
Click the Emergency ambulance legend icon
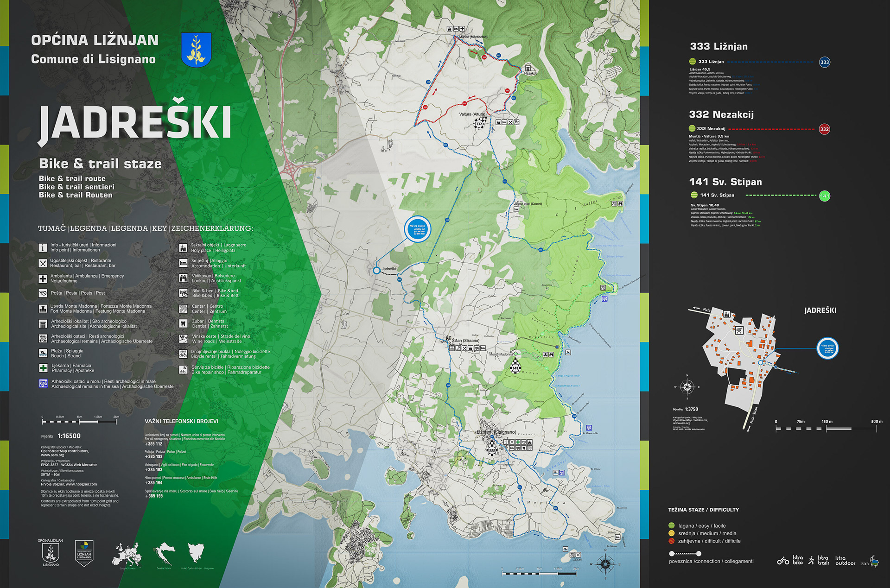tap(43, 278)
